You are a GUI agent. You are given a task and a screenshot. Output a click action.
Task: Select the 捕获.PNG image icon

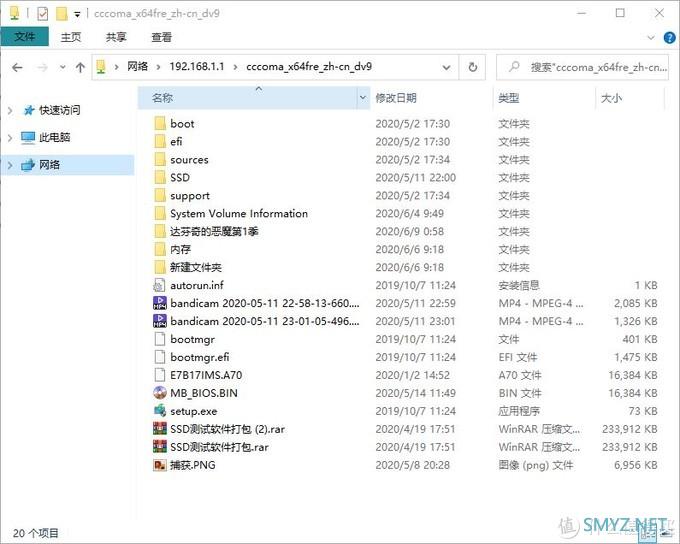[x=160, y=465]
